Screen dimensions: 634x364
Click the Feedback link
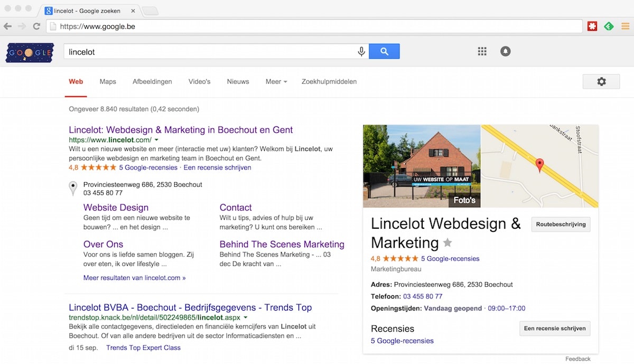coord(578,359)
